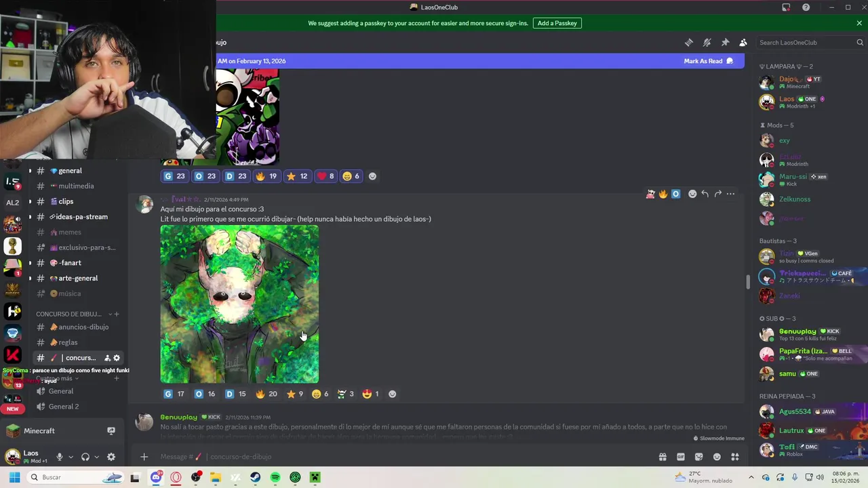Toggle G reaction with count 17
This screenshot has height=488, width=868.
[174, 394]
